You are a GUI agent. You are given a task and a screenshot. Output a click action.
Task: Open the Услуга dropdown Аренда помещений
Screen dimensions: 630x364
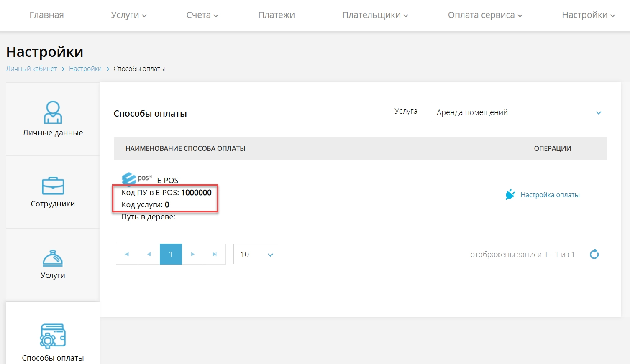click(518, 112)
